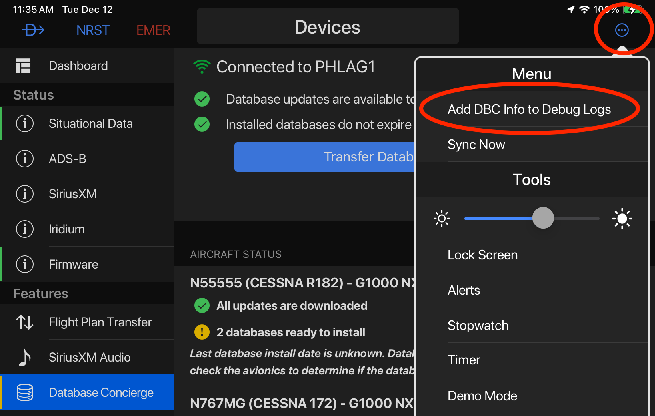
Task: Tap the high brightness sun icon
Action: [x=622, y=218]
